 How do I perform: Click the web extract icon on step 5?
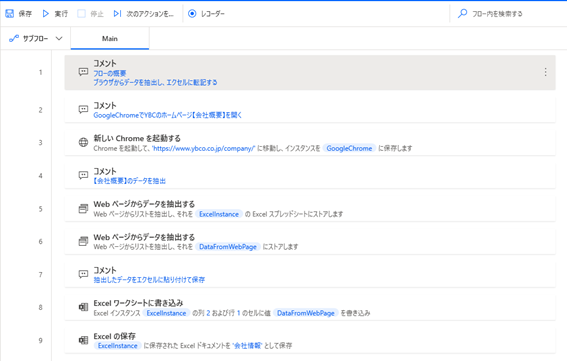[83, 209]
